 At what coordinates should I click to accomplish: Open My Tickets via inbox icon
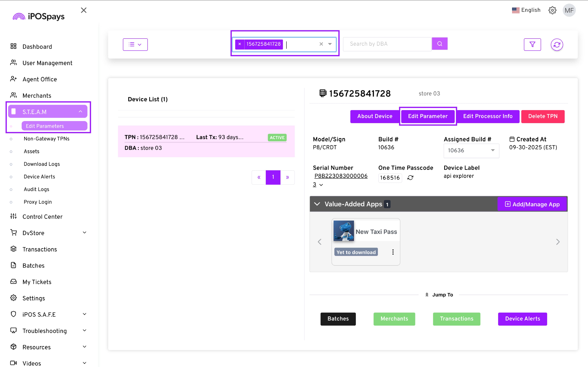coord(13,282)
